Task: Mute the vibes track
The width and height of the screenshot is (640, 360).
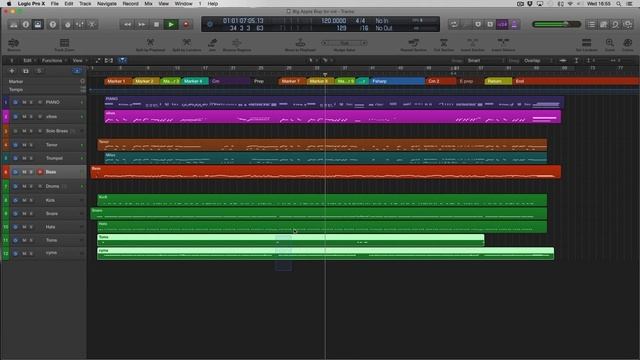Action: point(24,117)
